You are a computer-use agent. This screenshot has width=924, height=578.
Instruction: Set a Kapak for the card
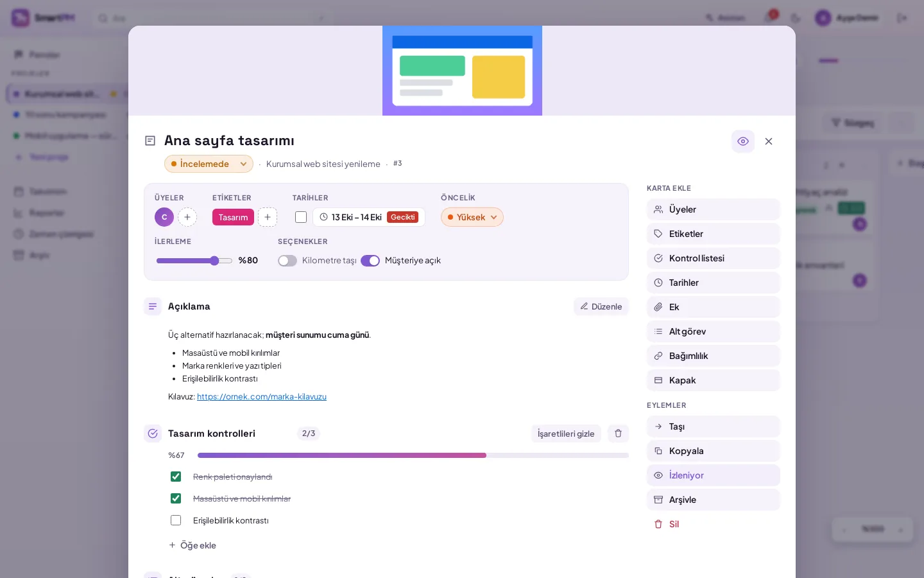pyautogui.click(x=714, y=380)
